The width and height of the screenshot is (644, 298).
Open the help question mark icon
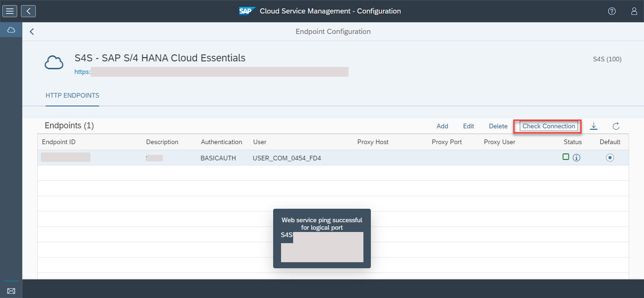612,11
